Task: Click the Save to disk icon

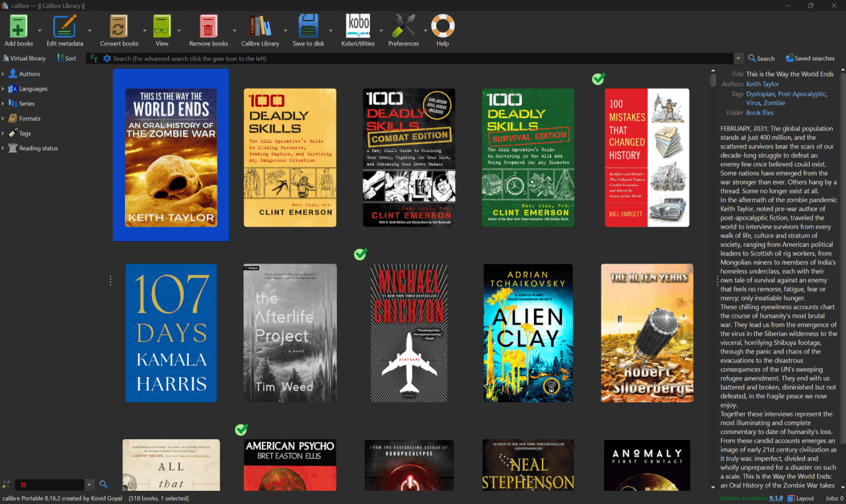Action: point(309,26)
